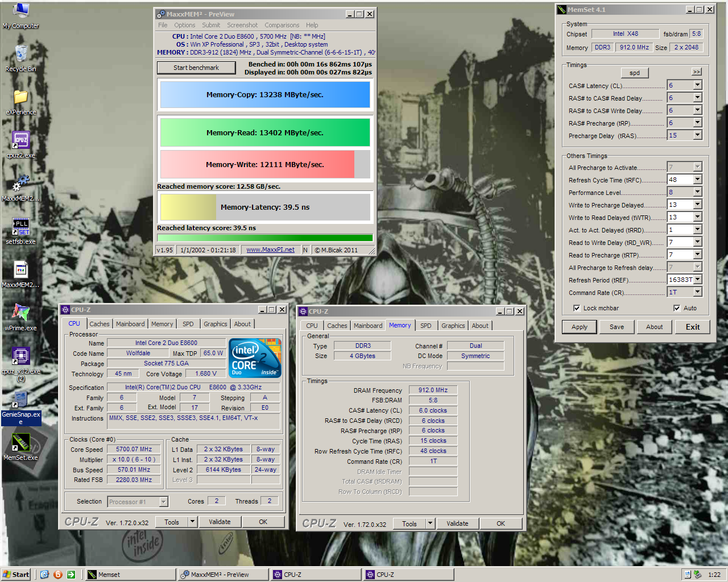Toggle the Auto checkbox in MemSet
Image resolution: width=728 pixels, height=582 pixels.
[x=677, y=308]
